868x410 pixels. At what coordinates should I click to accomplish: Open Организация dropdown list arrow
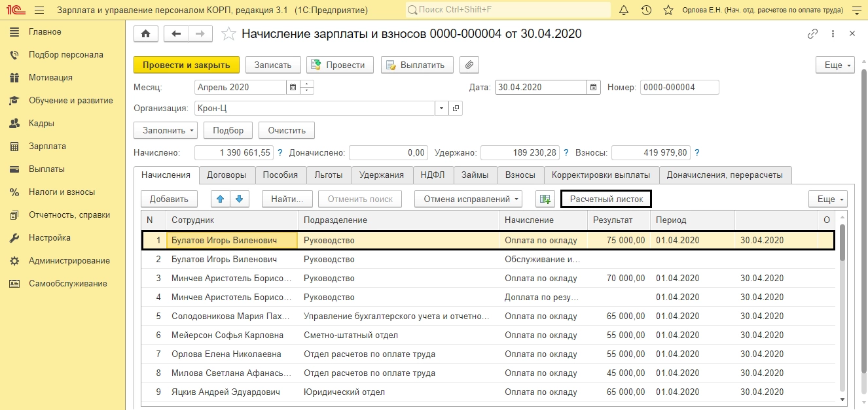441,108
